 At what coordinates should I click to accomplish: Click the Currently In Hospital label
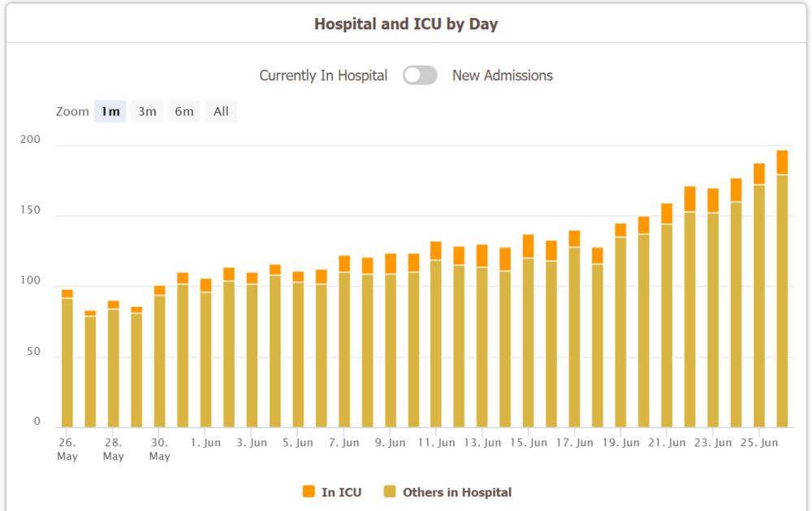pyautogui.click(x=323, y=76)
